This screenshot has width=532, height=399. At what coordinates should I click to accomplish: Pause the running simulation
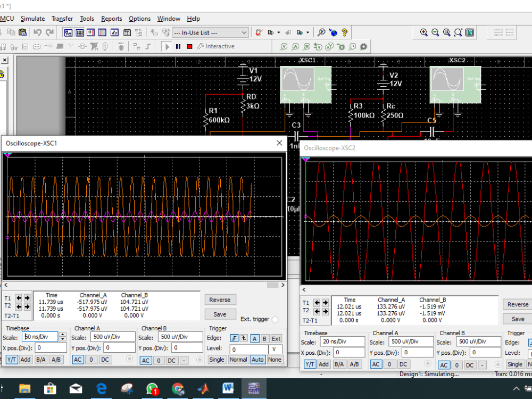[x=178, y=46]
